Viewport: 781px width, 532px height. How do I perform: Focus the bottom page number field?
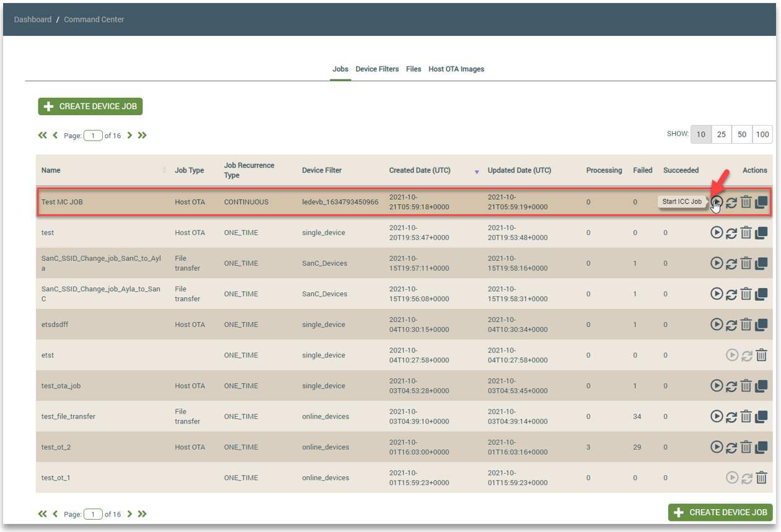pyautogui.click(x=93, y=514)
